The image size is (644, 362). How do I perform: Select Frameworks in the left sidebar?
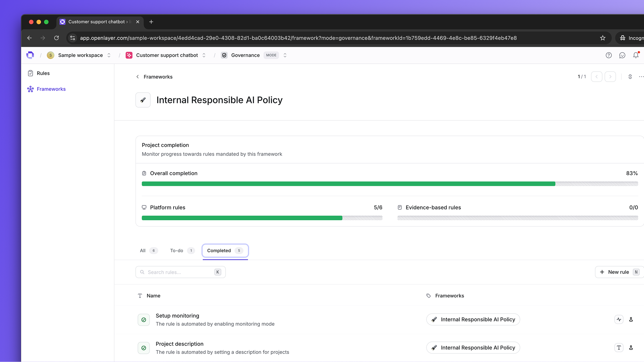pos(51,89)
